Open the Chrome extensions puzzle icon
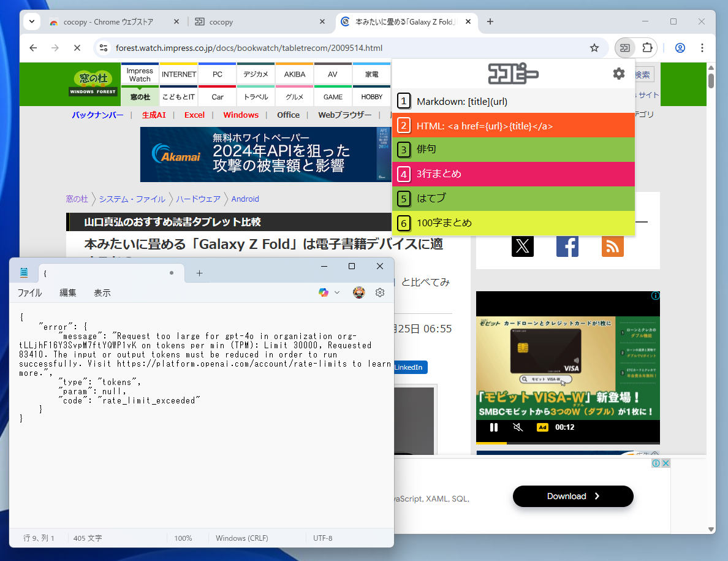Image resolution: width=728 pixels, height=561 pixels. [x=646, y=48]
